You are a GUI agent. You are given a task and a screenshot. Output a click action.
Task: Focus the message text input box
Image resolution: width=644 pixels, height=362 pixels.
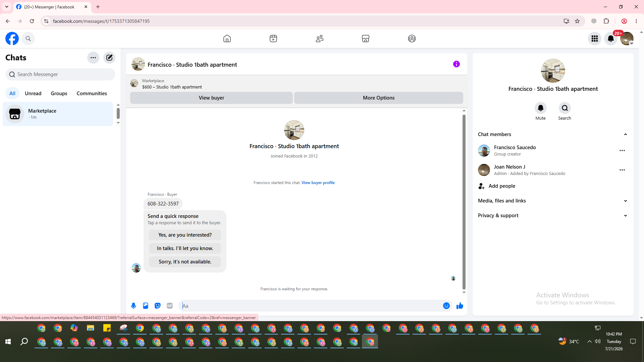310,306
